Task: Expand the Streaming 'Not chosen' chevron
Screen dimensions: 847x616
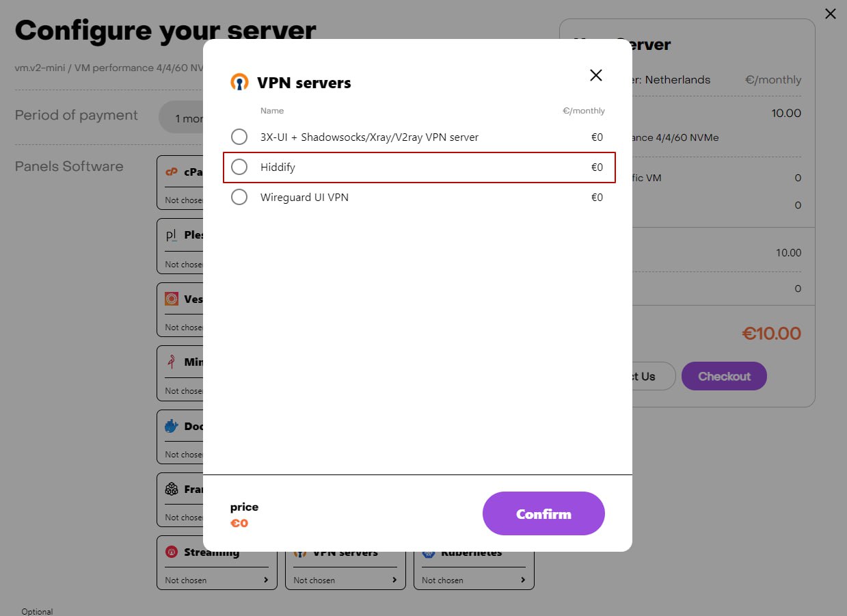Action: (x=266, y=580)
